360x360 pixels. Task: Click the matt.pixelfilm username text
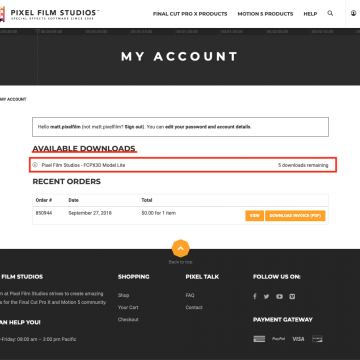click(x=65, y=127)
